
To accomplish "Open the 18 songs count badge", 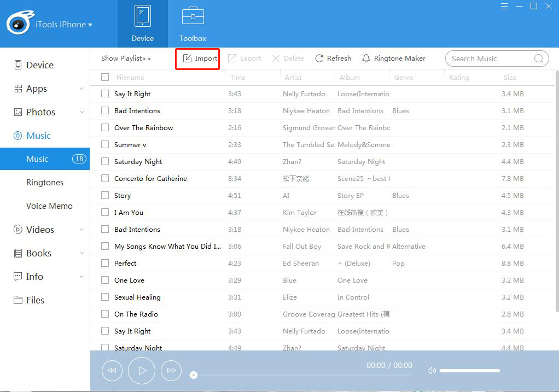I will pos(79,159).
